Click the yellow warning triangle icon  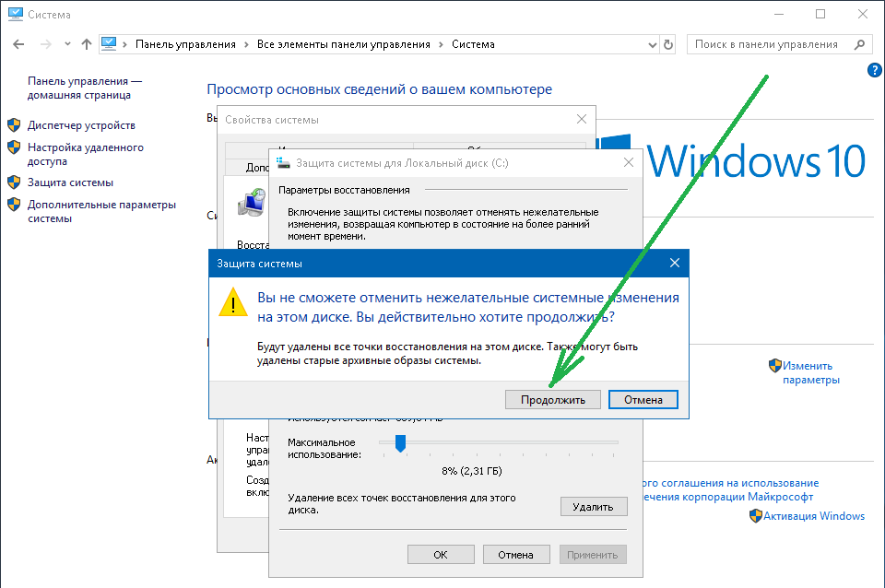pos(233,302)
